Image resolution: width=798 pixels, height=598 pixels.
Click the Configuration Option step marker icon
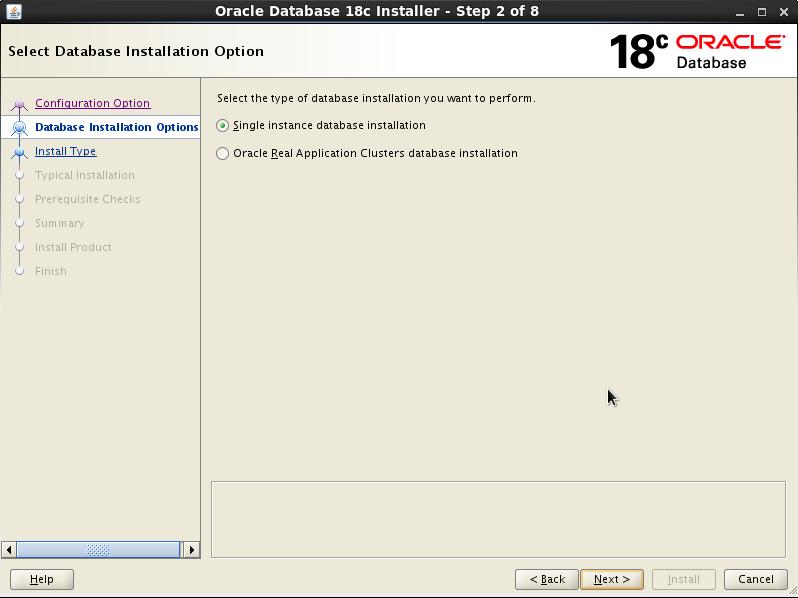click(x=19, y=104)
